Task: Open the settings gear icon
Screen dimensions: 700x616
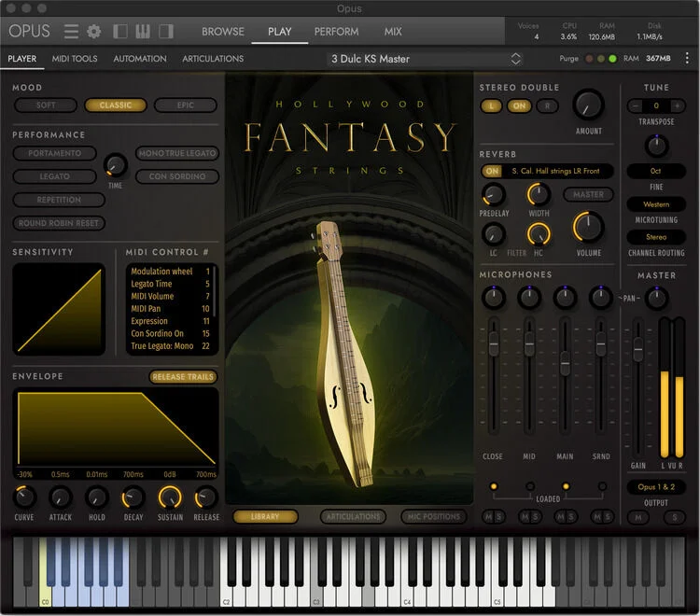Action: pyautogui.click(x=93, y=31)
